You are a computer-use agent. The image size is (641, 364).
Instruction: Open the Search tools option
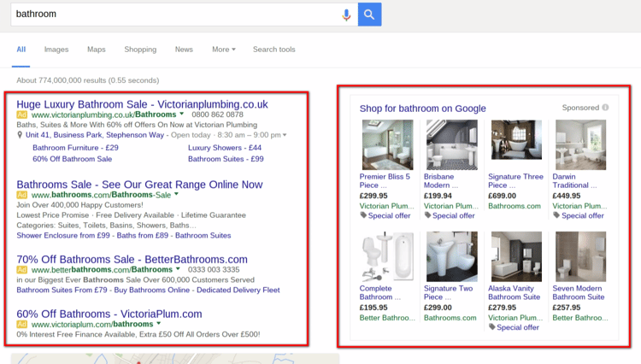coord(273,50)
